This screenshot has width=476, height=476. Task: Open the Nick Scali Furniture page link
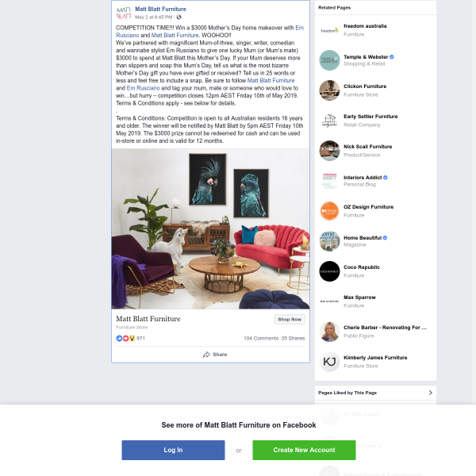pyautogui.click(x=367, y=147)
